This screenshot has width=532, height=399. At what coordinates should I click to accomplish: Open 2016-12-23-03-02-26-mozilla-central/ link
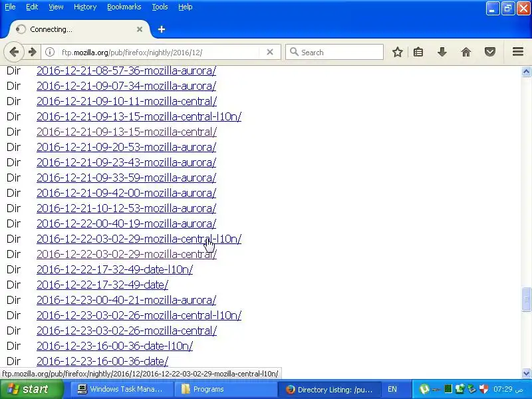(x=126, y=331)
